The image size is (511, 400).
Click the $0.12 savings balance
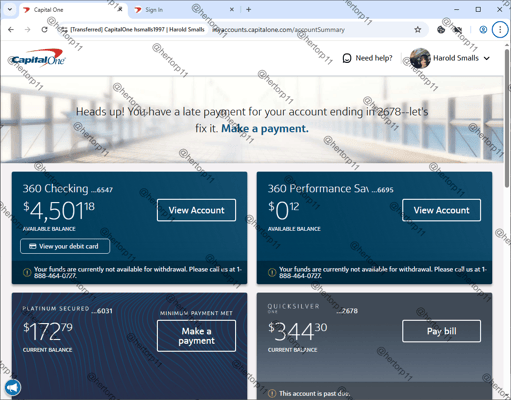click(283, 211)
